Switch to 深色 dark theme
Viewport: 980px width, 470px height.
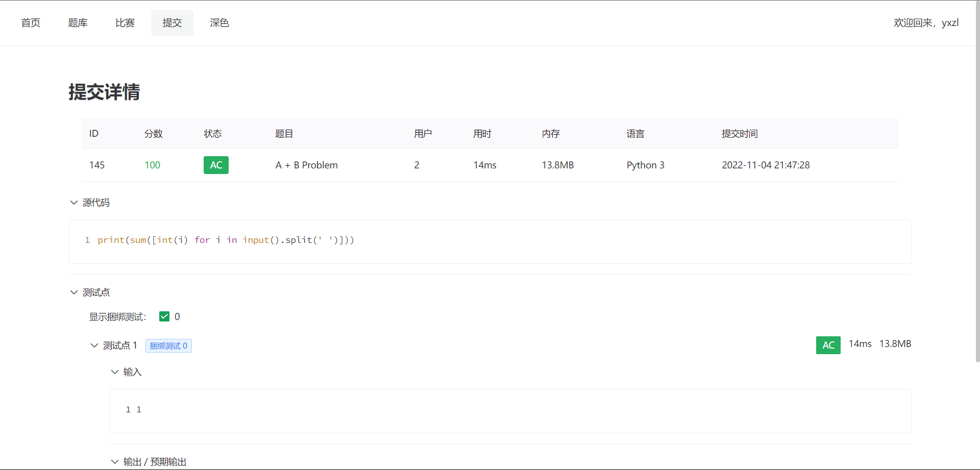pyautogui.click(x=219, y=23)
